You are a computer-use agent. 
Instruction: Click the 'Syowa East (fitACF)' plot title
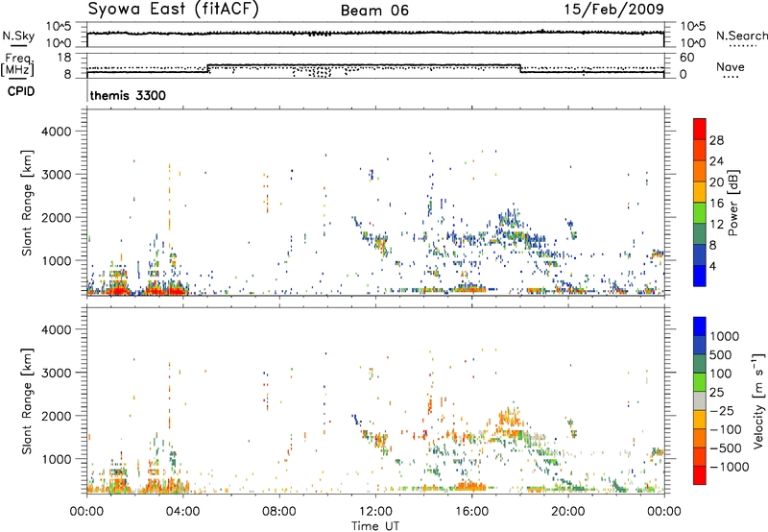tap(173, 10)
